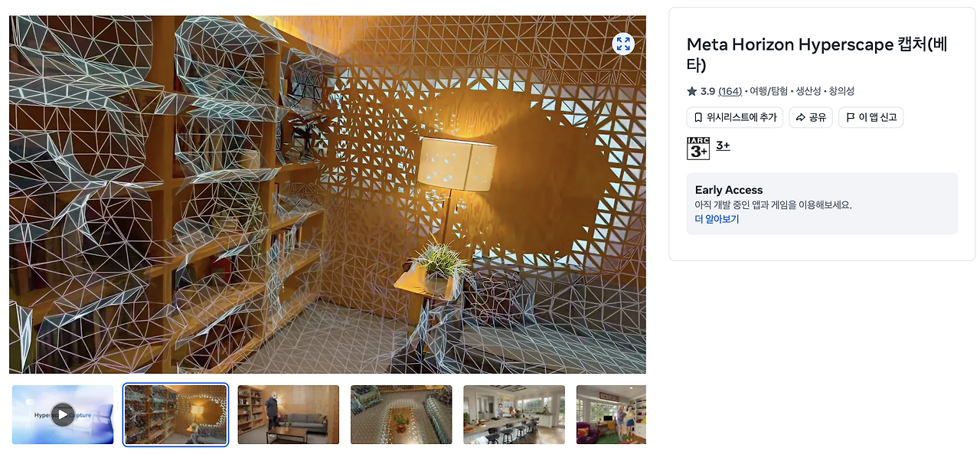Select the kitchen with bar stools thumbnail

(x=514, y=415)
